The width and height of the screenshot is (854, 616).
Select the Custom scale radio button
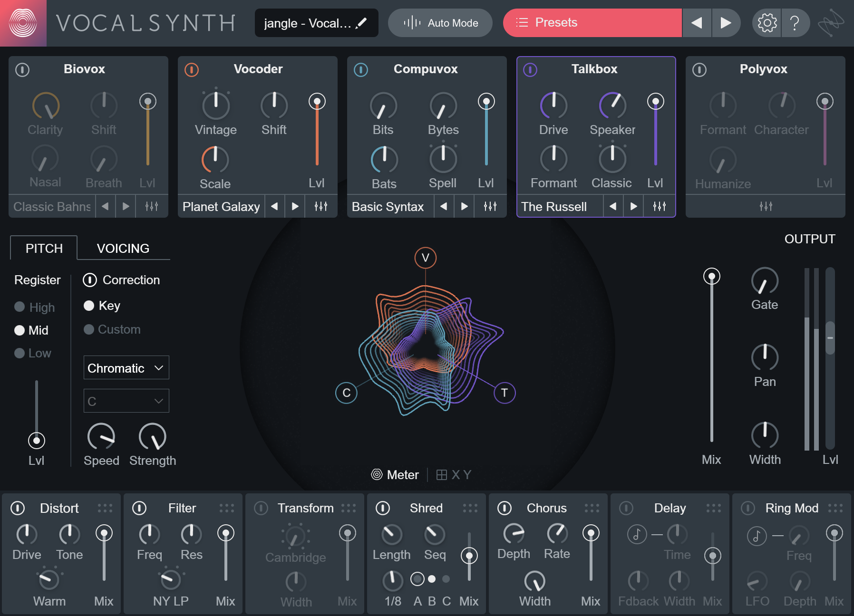click(x=89, y=329)
